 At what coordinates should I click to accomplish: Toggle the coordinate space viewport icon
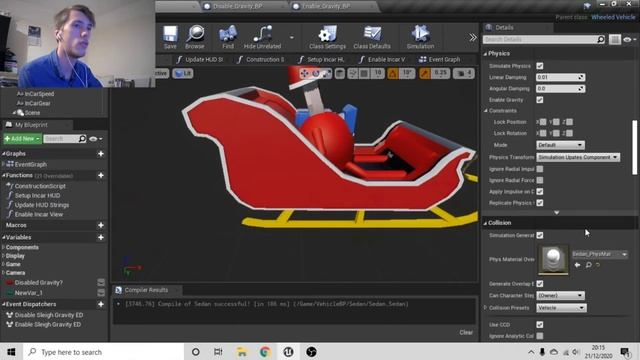click(340, 73)
